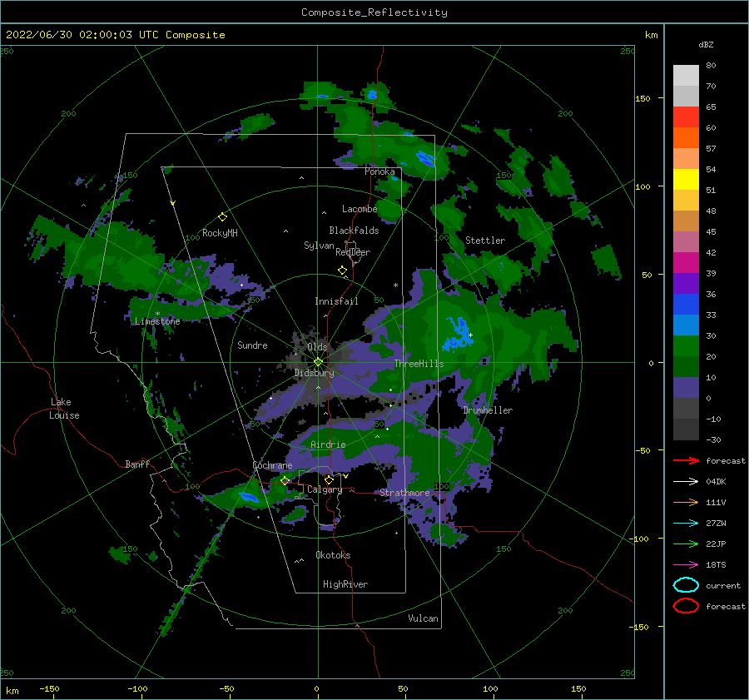
Task: Click the yellow diamond marker below RedDeer
Action: [342, 271]
